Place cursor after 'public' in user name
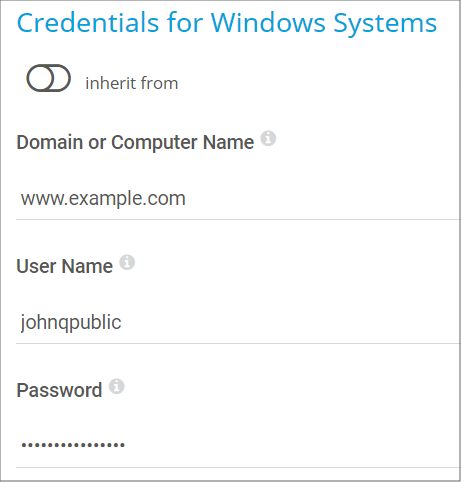The width and height of the screenshot is (461, 482). click(x=122, y=322)
